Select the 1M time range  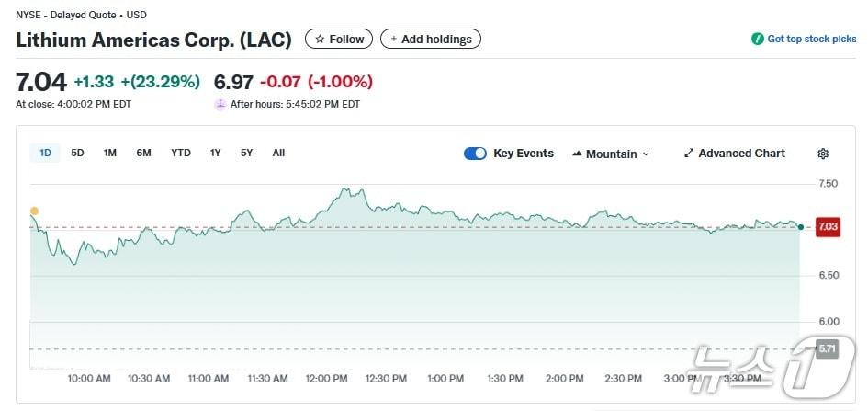[110, 154]
